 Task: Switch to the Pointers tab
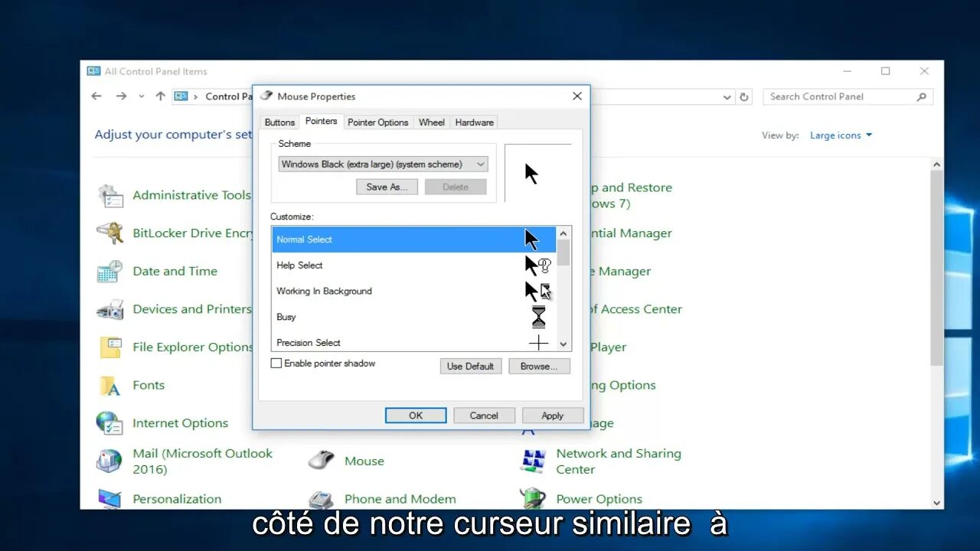321,121
